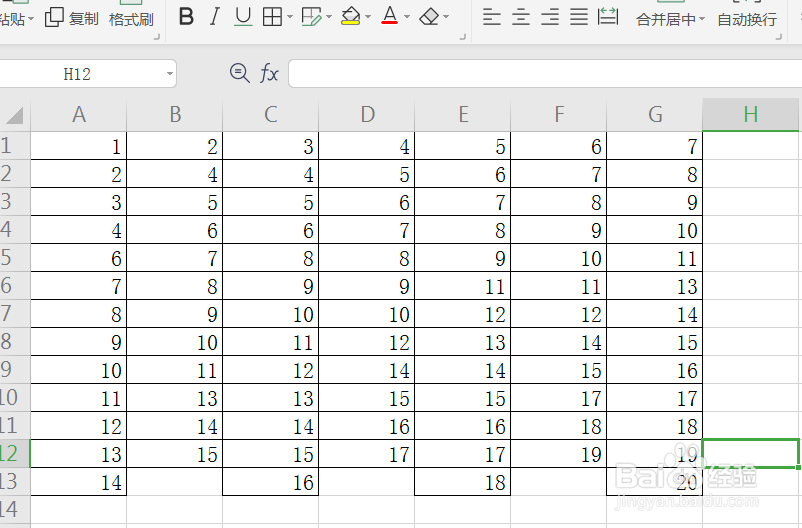Select row 14 header
This screenshot has height=528, width=802.
pyautogui.click(x=15, y=509)
